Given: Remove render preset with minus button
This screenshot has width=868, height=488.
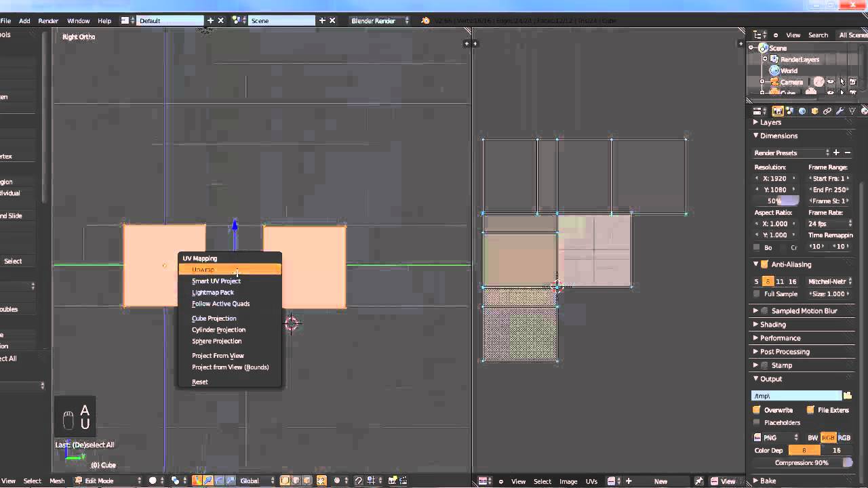Looking at the screenshot, I should [848, 152].
